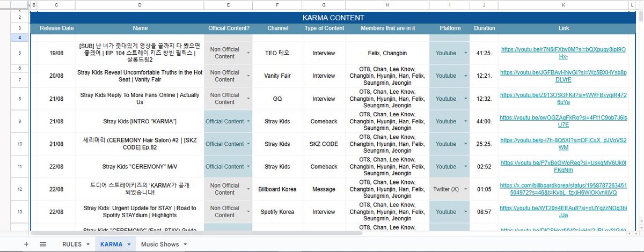The width and height of the screenshot is (644, 252).
Task: Select Stray Kids [INTRO "KARMA"] name cell
Action: point(140,121)
